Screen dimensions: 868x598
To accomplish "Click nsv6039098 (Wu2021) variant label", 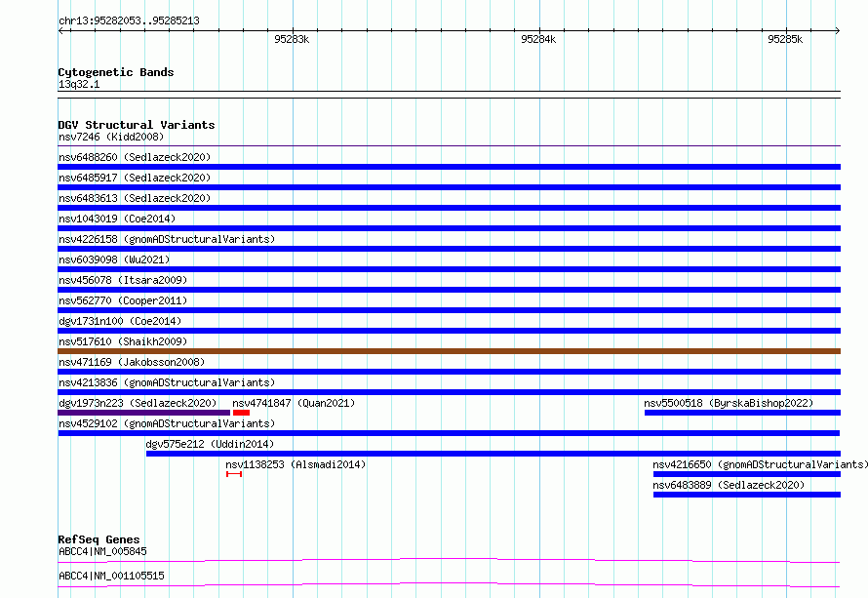I will (114, 259).
